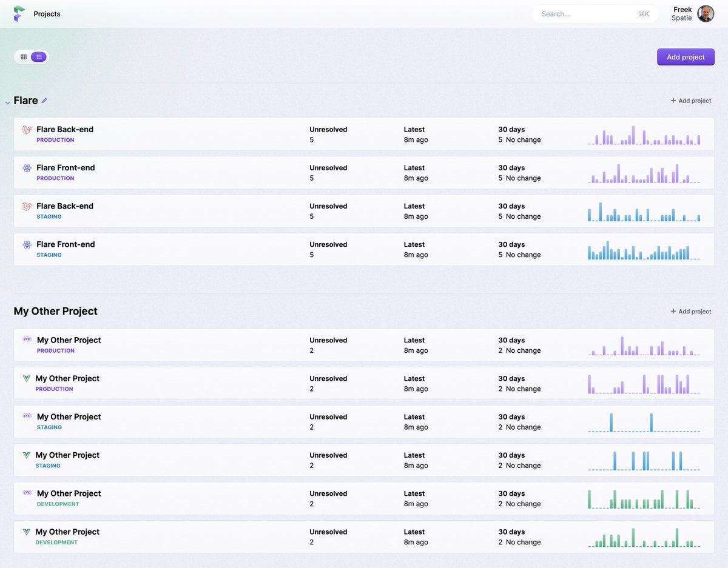Click PHP icon of My Other Project production
Viewport: 728px width, 568px height.
coord(27,339)
